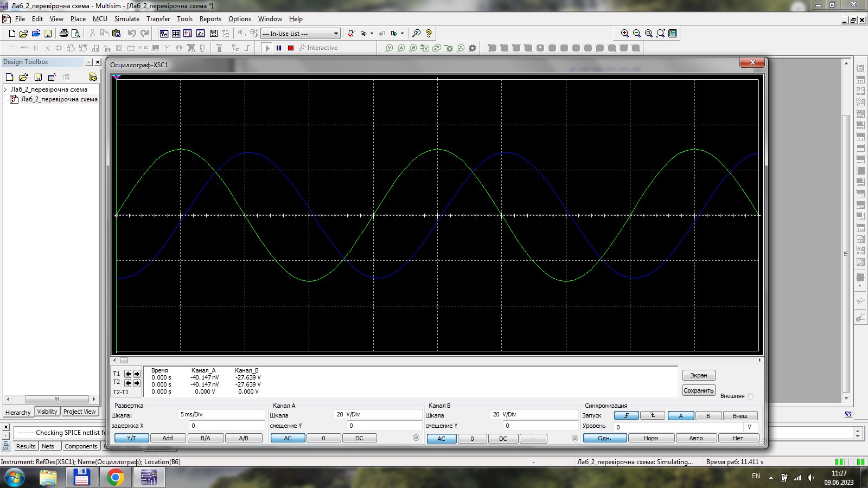The width and height of the screenshot is (868, 488).
Task: Click the Zoom In magnifier icon
Action: [x=625, y=34]
